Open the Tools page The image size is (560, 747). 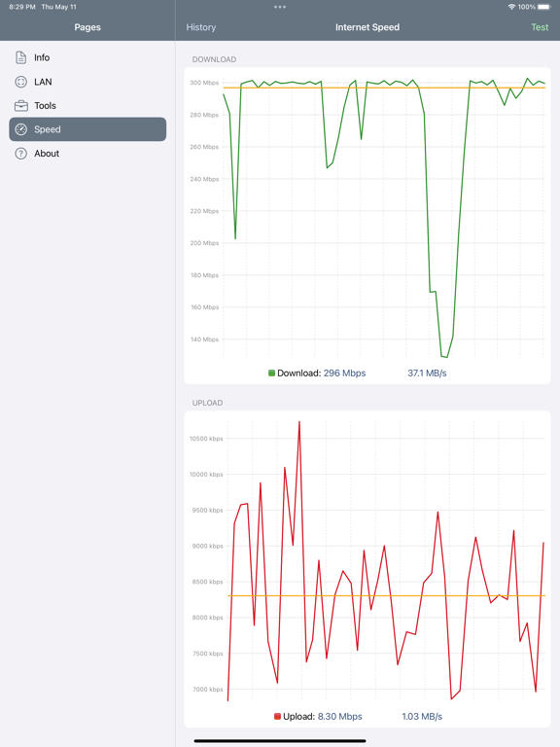tap(87, 106)
